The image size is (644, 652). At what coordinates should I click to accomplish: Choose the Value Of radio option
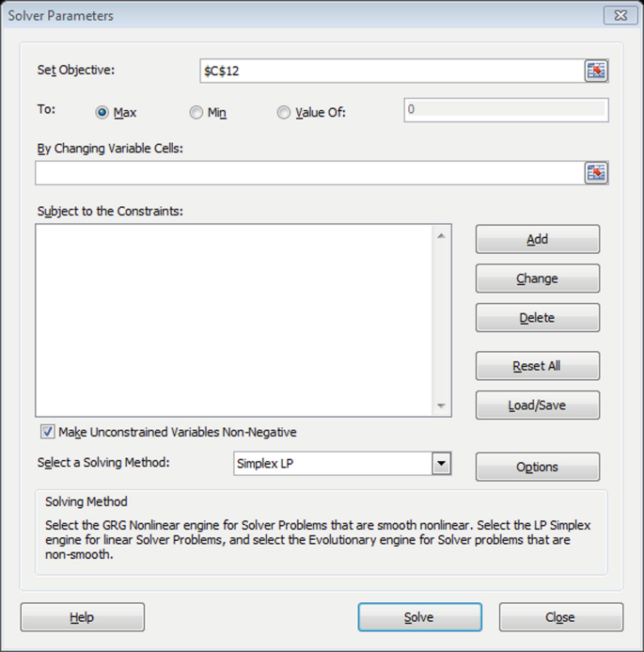[284, 112]
